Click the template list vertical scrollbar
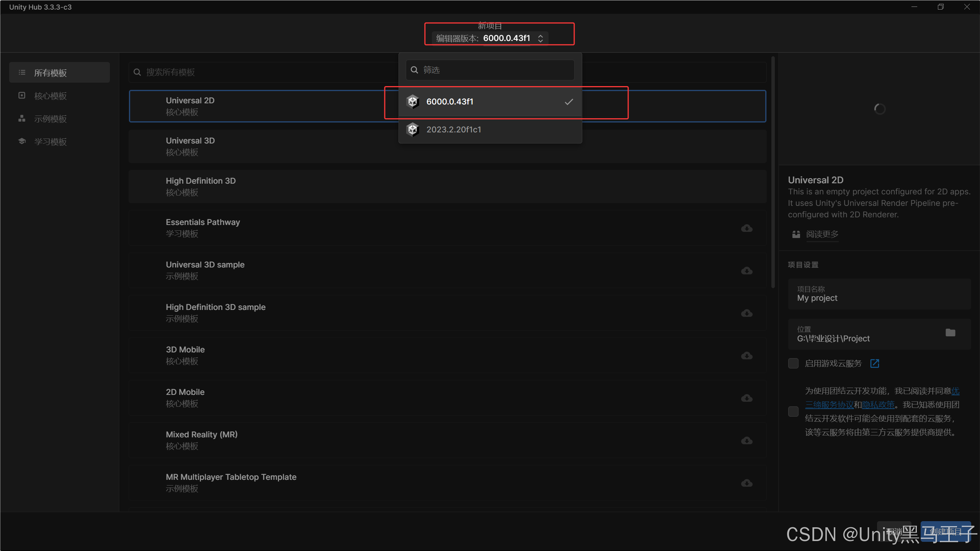The image size is (980, 551). point(773,172)
